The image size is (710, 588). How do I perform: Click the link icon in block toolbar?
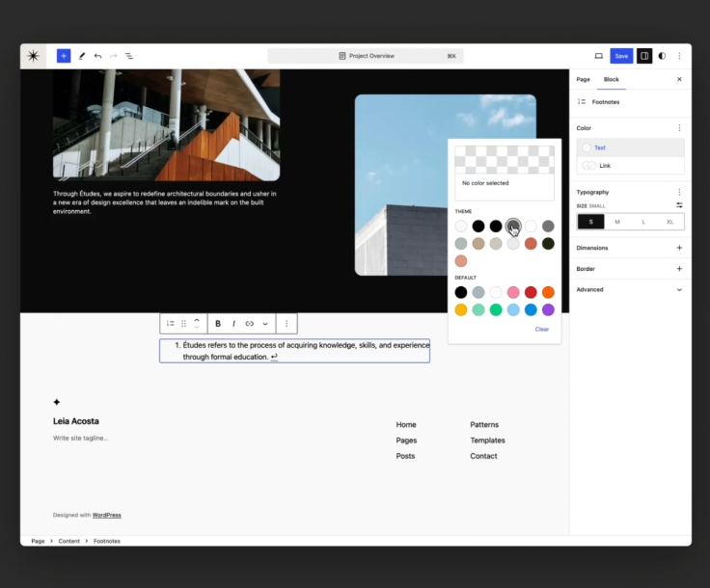click(x=249, y=324)
